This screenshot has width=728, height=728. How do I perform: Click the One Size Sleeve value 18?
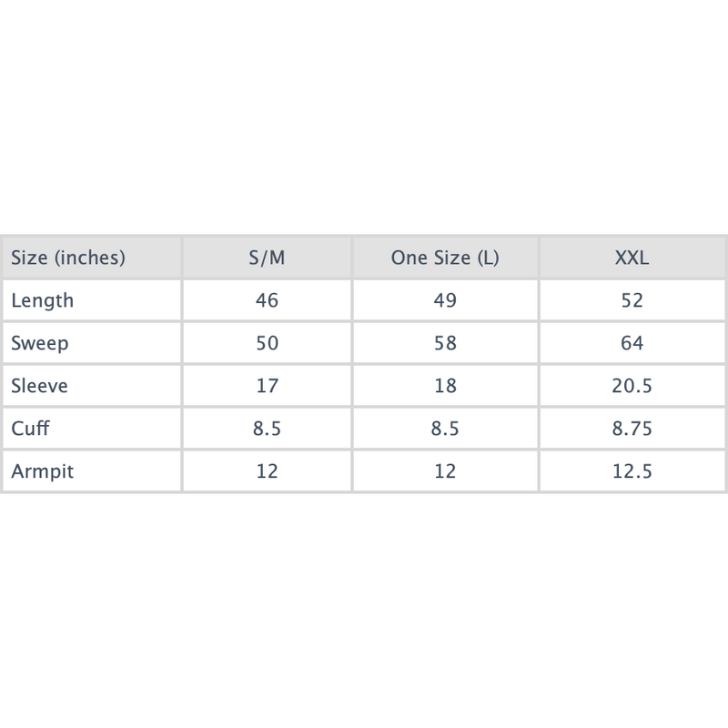(x=445, y=386)
